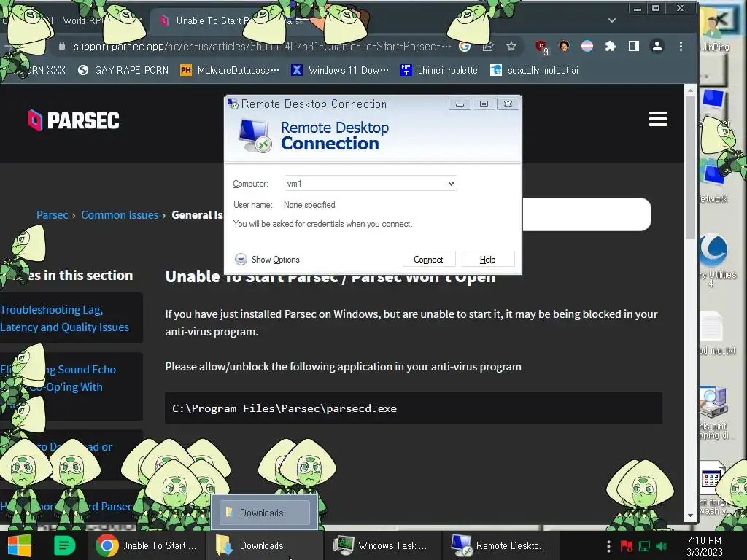
Task: Click the Connect button in Remote Desktop Connection
Action: tap(428, 260)
